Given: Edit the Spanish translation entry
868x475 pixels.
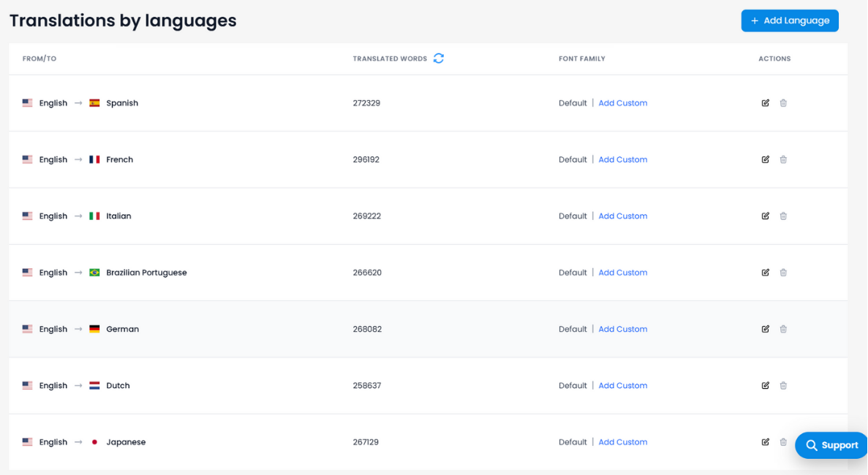Looking at the screenshot, I should tap(765, 103).
